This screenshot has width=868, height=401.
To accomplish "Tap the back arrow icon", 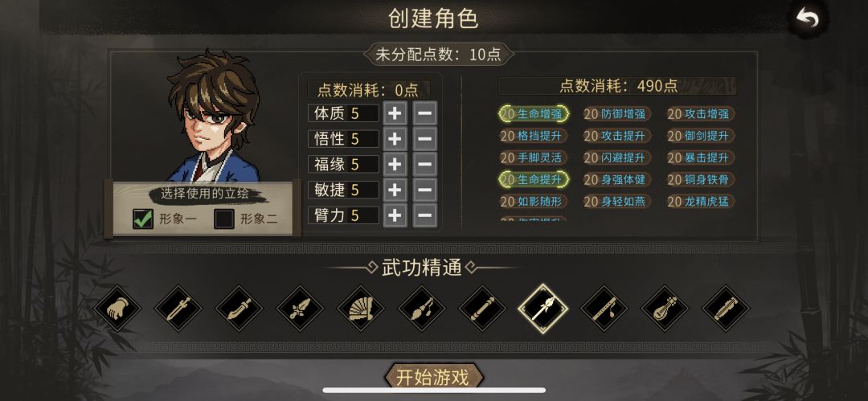I will (x=807, y=18).
